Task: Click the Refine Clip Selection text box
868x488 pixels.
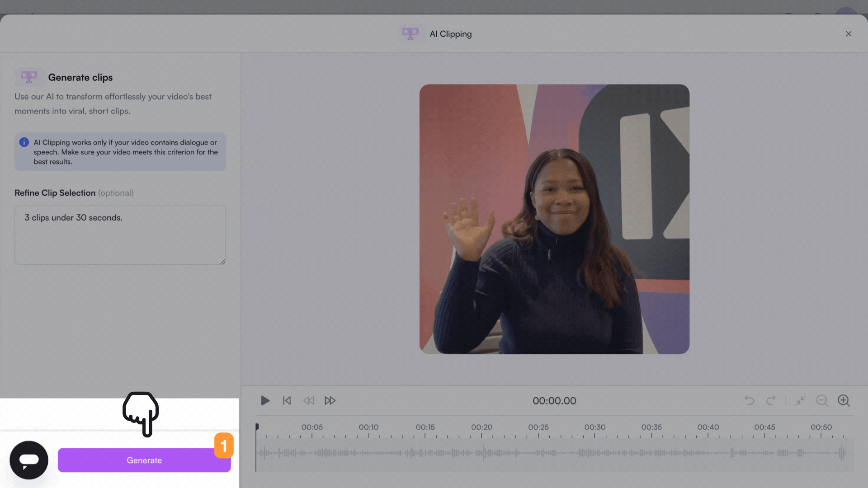Action: [120, 235]
